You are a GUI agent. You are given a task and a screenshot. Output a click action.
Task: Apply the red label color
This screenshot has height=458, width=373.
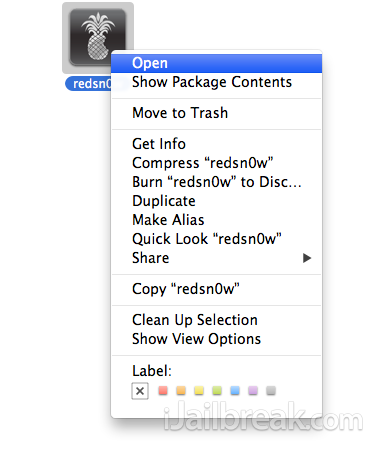click(163, 390)
